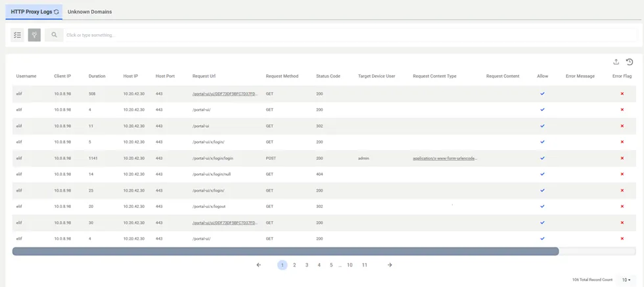644x287 pixels.
Task: Sort by the Duration column header
Action: pyautogui.click(x=97, y=76)
